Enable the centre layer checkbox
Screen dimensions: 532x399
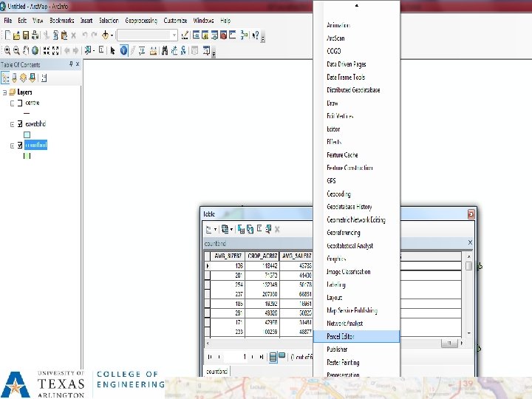20,103
